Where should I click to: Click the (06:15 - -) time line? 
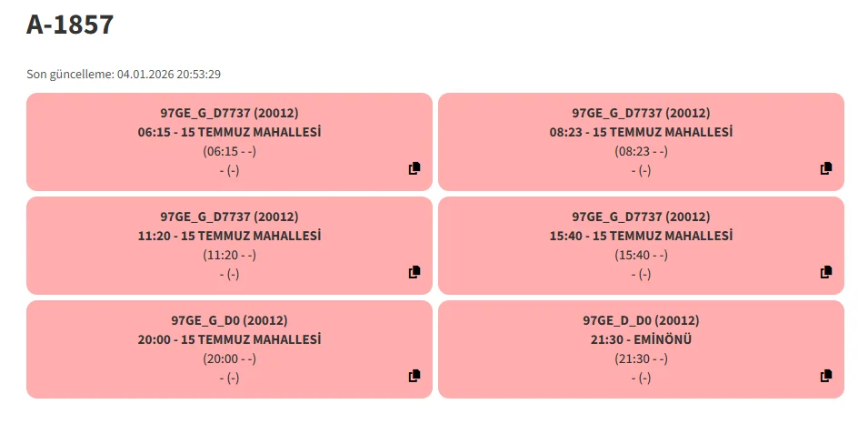[229, 151]
